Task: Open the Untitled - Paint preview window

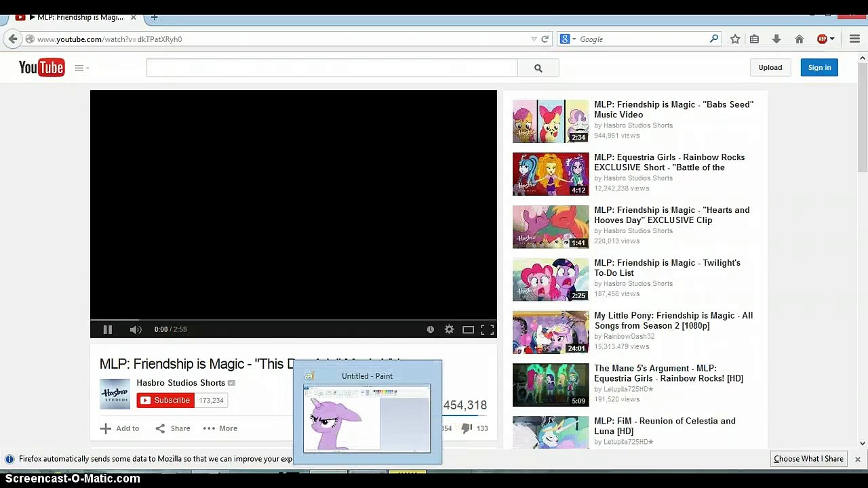Action: point(367,413)
